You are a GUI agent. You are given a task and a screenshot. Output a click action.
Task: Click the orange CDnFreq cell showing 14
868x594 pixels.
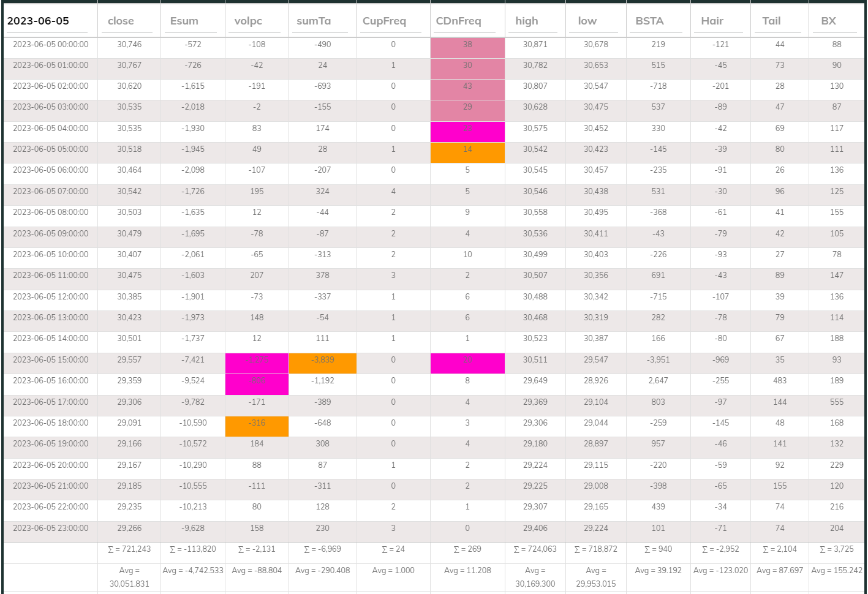point(467,152)
